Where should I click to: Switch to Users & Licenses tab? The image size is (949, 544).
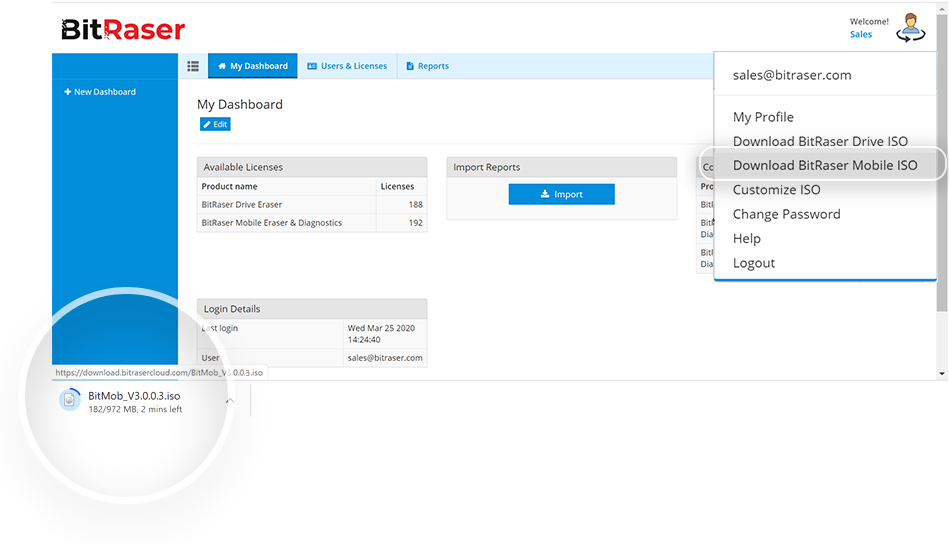pyautogui.click(x=347, y=66)
